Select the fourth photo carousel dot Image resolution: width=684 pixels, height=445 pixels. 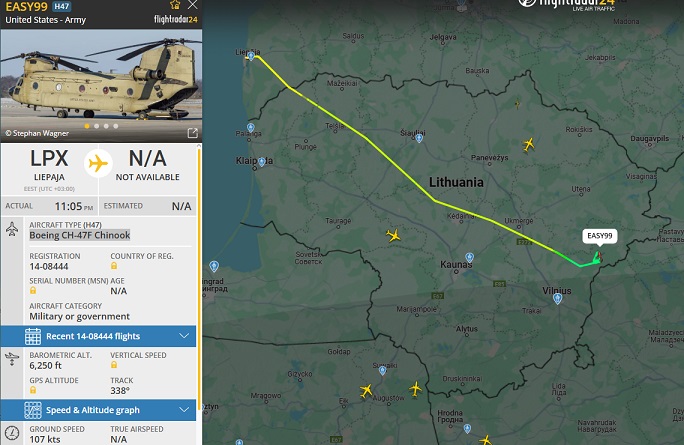point(116,126)
